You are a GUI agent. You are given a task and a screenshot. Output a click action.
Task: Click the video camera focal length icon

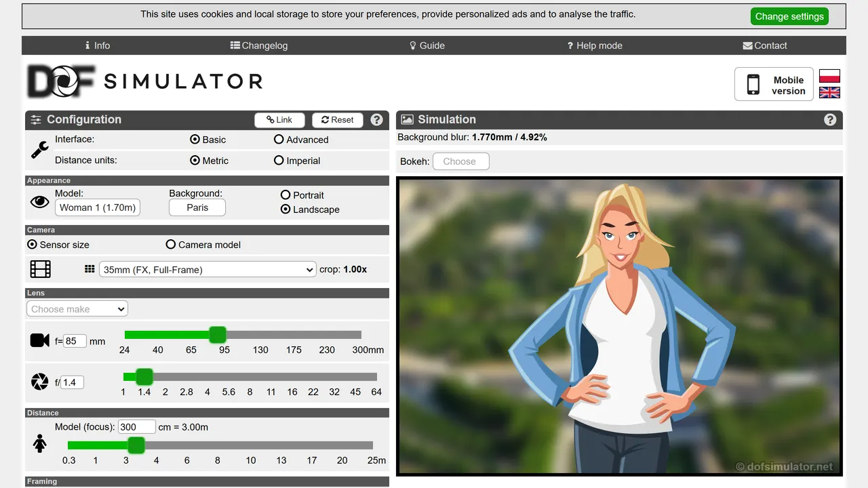tap(40, 340)
